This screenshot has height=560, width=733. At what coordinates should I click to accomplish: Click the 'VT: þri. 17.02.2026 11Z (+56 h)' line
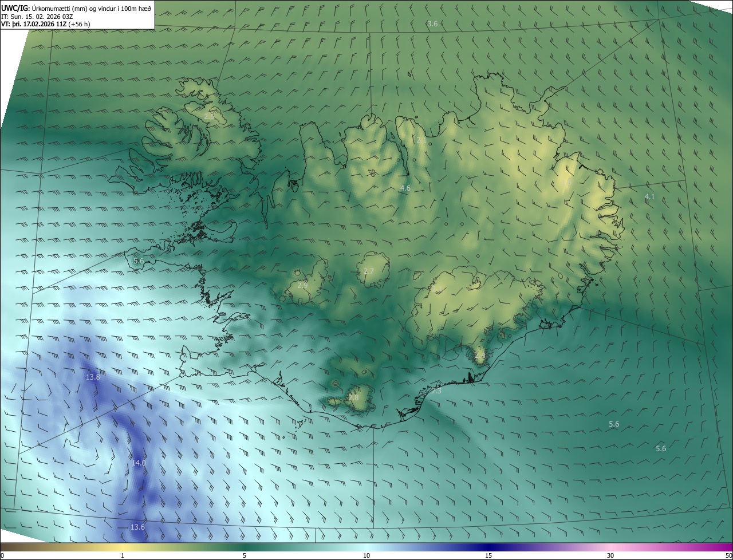click(45, 24)
